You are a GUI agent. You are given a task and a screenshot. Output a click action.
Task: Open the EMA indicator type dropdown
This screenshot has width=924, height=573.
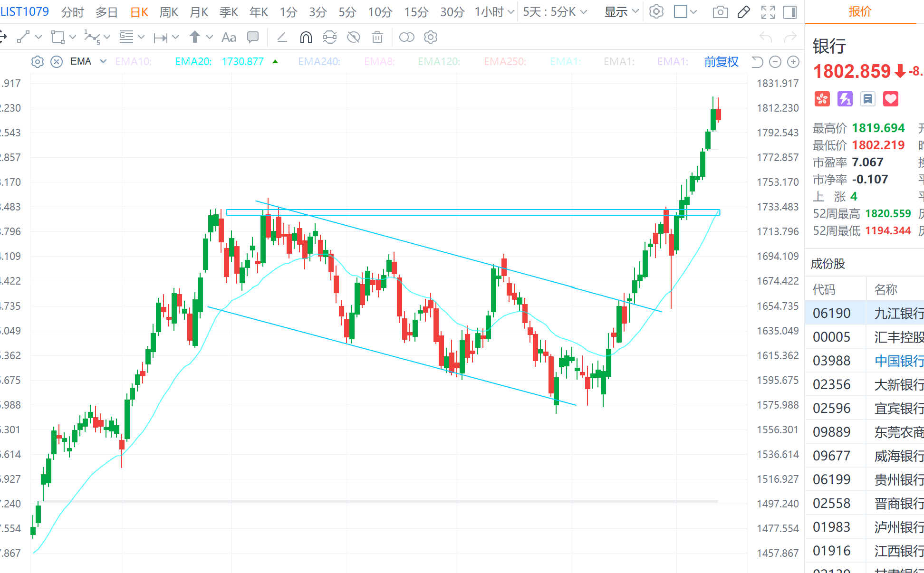click(x=103, y=62)
